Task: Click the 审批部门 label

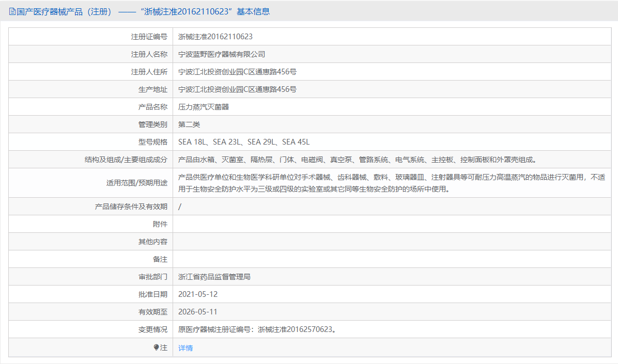Action: click(x=153, y=277)
